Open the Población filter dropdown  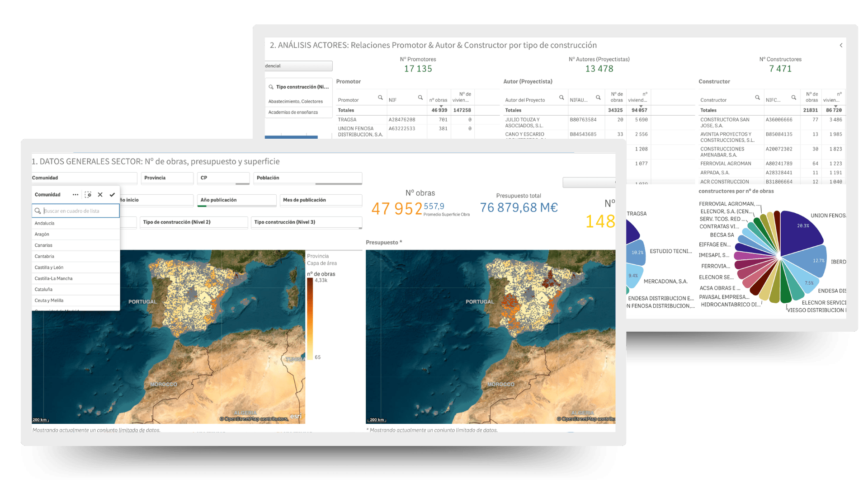tap(308, 178)
